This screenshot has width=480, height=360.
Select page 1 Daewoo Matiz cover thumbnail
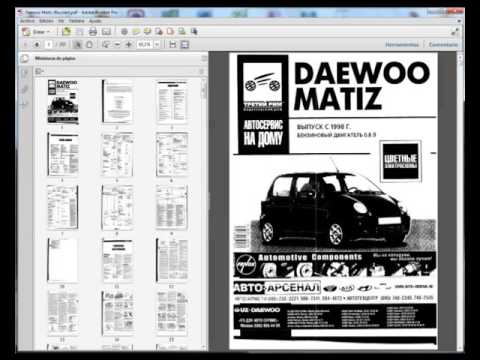63,102
